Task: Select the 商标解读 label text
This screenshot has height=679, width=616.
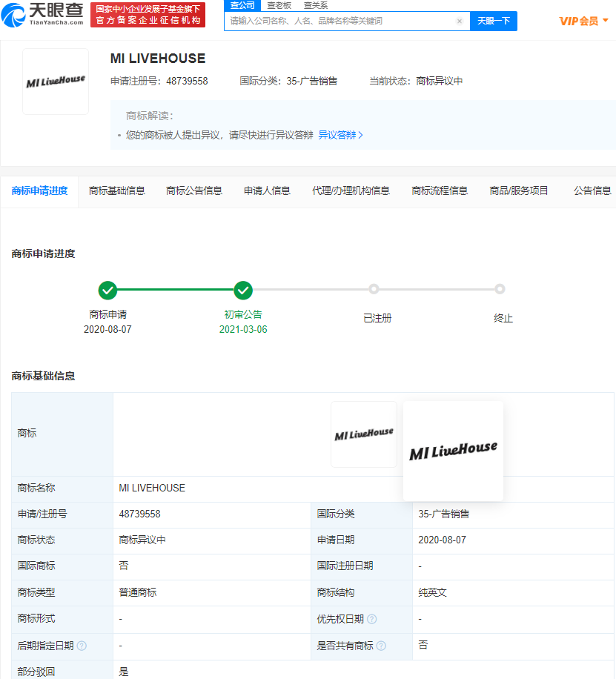Action: pyautogui.click(x=150, y=116)
